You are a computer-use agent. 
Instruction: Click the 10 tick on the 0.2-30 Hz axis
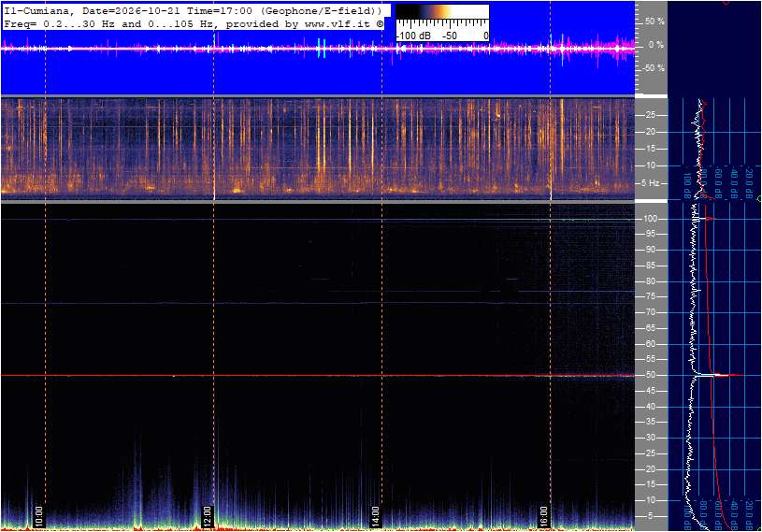point(650,165)
